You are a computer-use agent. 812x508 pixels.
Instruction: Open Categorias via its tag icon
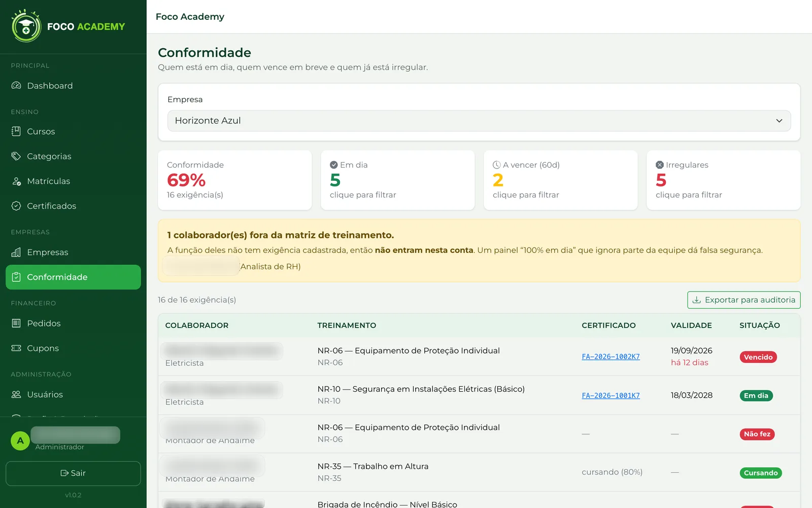16,156
